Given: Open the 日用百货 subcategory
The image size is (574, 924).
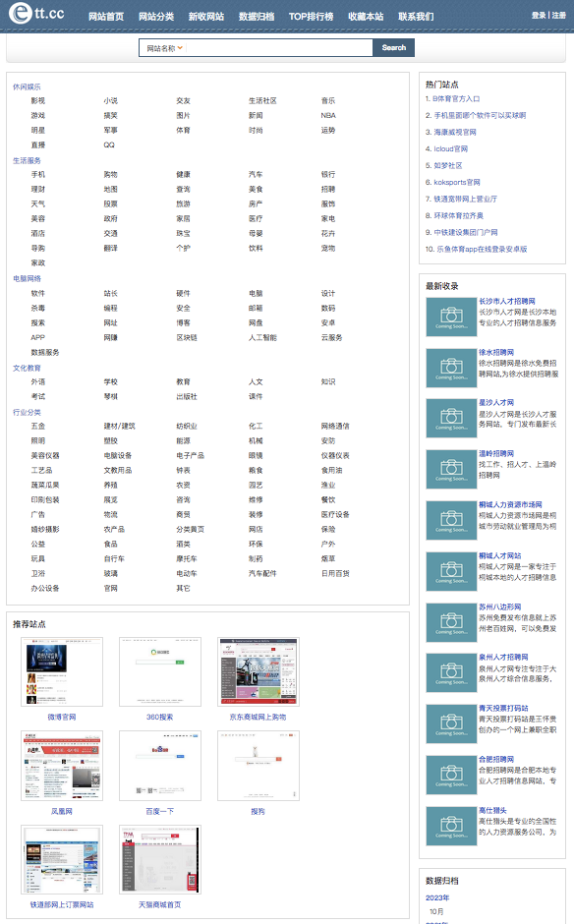Looking at the screenshot, I should [x=335, y=573].
